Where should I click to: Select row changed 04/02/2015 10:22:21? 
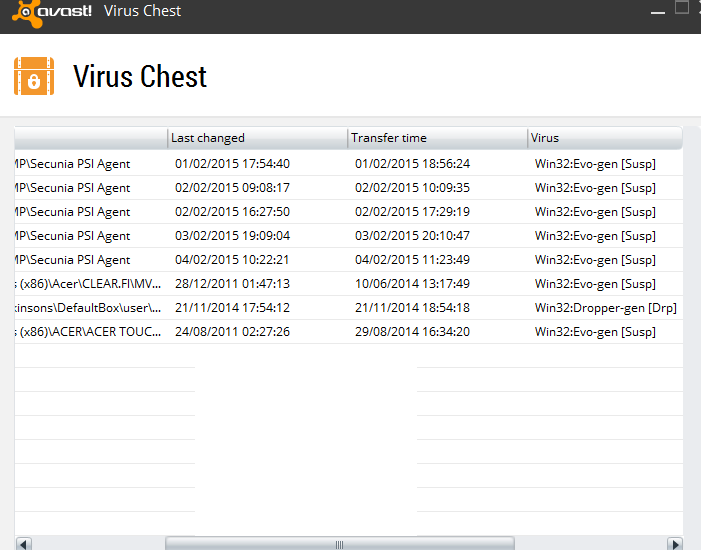349,260
